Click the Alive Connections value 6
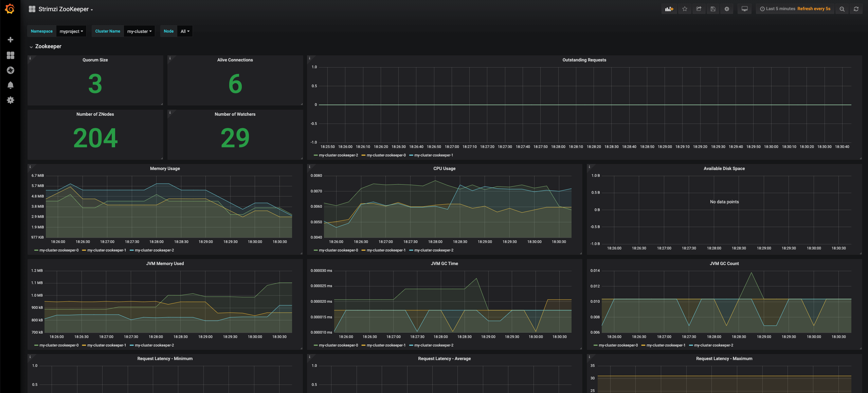Image resolution: width=868 pixels, height=393 pixels. coord(235,84)
